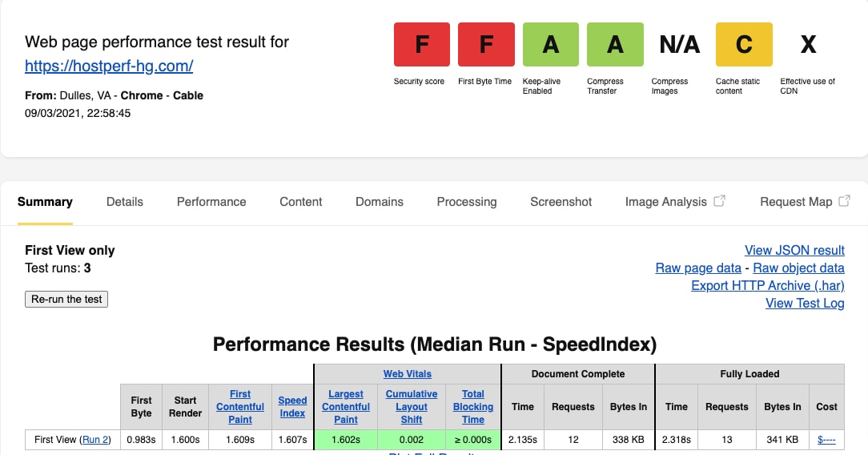The image size is (868, 455).
Task: Click the 1.609s First Contentful Paint value
Action: 240,440
